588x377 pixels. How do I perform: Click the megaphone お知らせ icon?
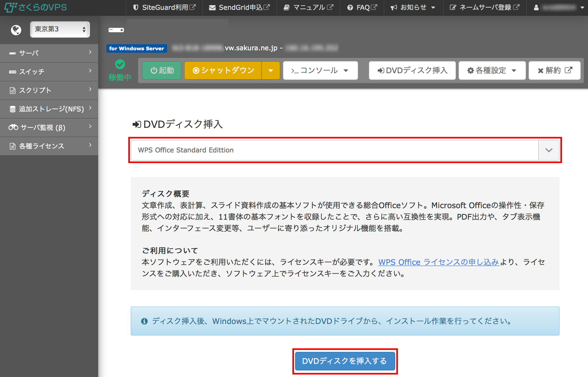(x=394, y=8)
